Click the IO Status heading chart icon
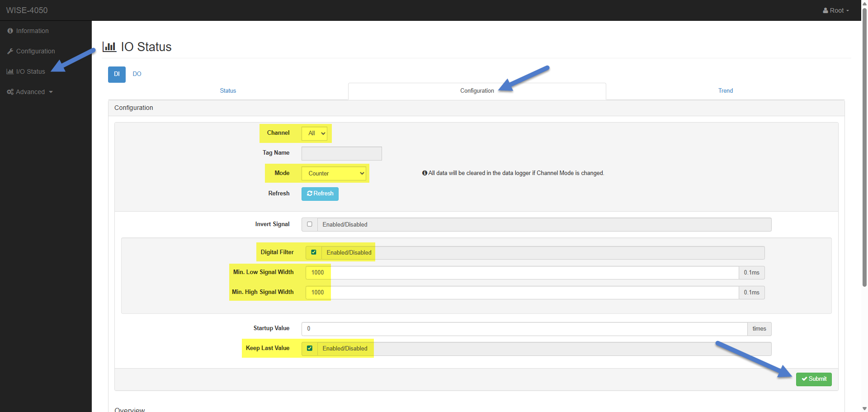 point(109,47)
